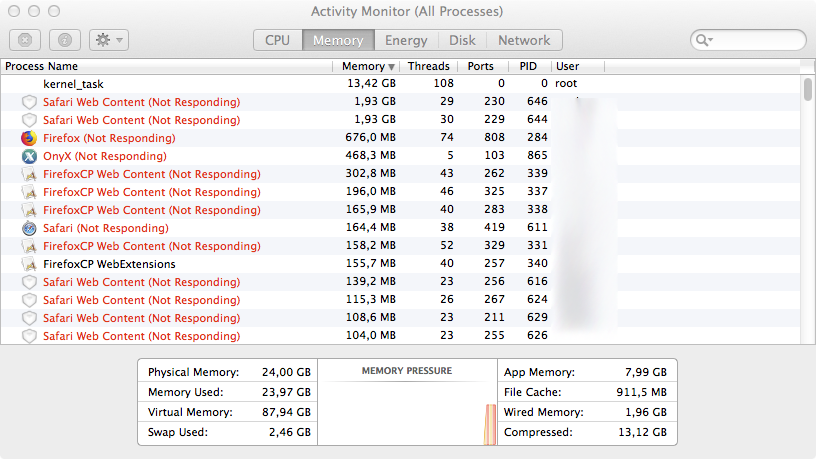
Task: Select FirefoxCP WebExtensions process name
Action: [x=109, y=264]
